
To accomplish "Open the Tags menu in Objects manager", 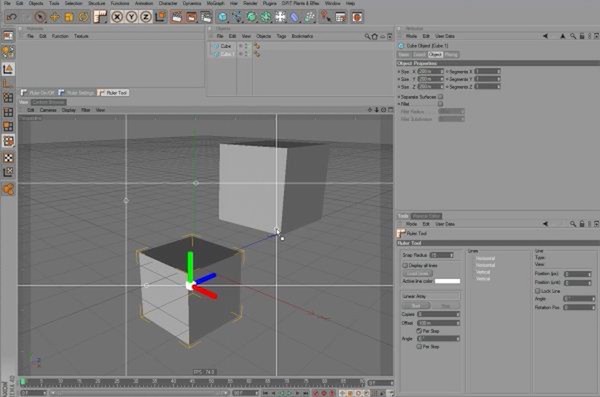I will [281, 36].
